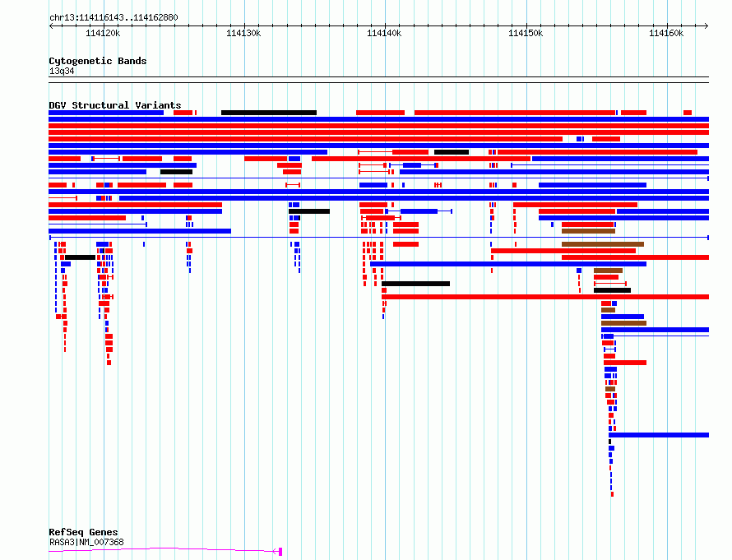
Task: Click the 114120k ruler label
Action: [103, 33]
